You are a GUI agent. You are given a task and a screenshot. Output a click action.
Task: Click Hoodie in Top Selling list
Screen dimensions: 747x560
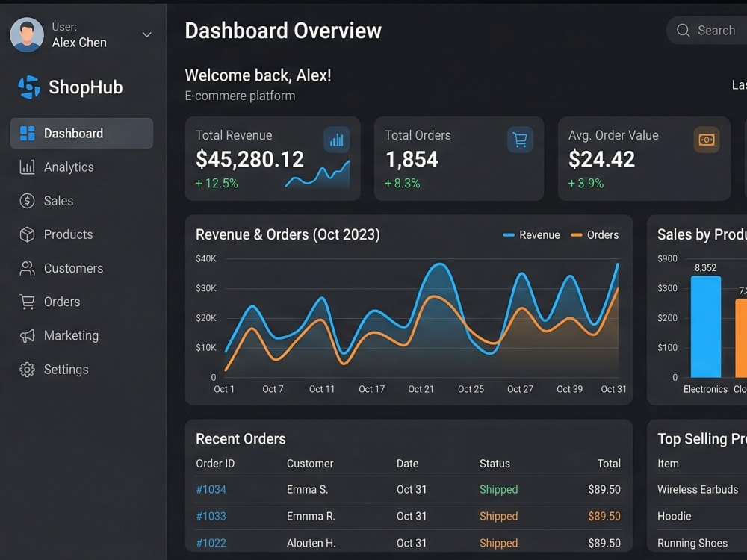click(x=674, y=516)
